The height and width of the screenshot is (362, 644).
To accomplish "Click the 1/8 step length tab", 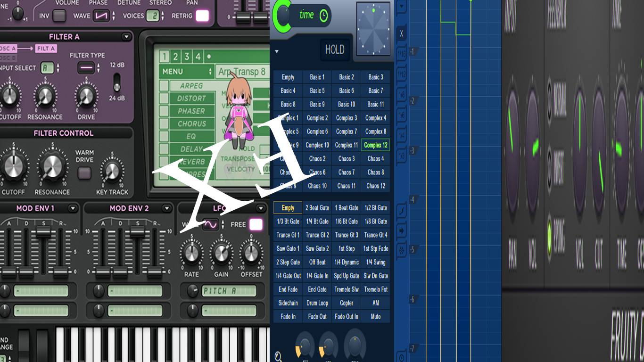I will tap(401, 95).
